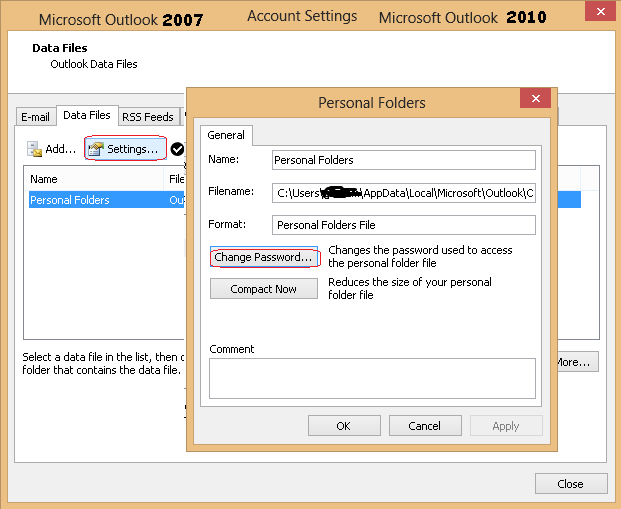The width and height of the screenshot is (621, 509).
Task: Click the Add... text label
Action: coord(60,149)
